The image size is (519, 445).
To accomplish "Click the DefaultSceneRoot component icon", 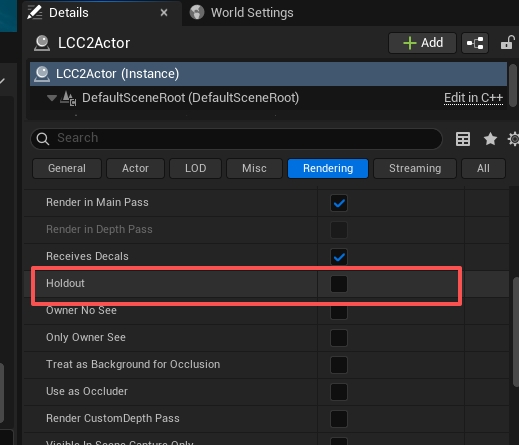I will pyautogui.click(x=68, y=98).
